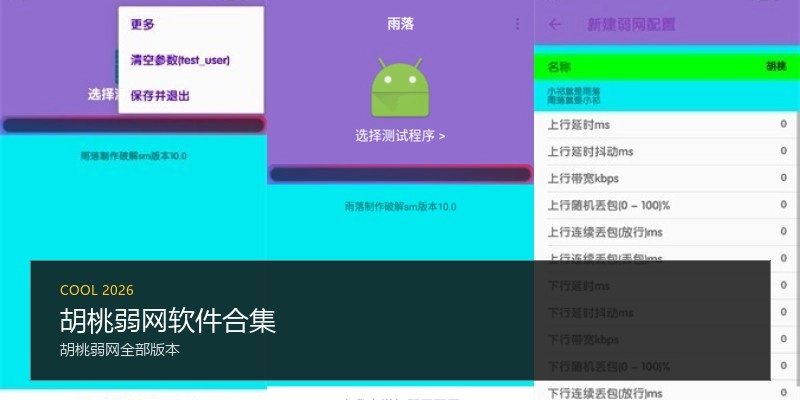Click the dark progress bar under 选择测试程序
800x400 pixels.
point(401,174)
